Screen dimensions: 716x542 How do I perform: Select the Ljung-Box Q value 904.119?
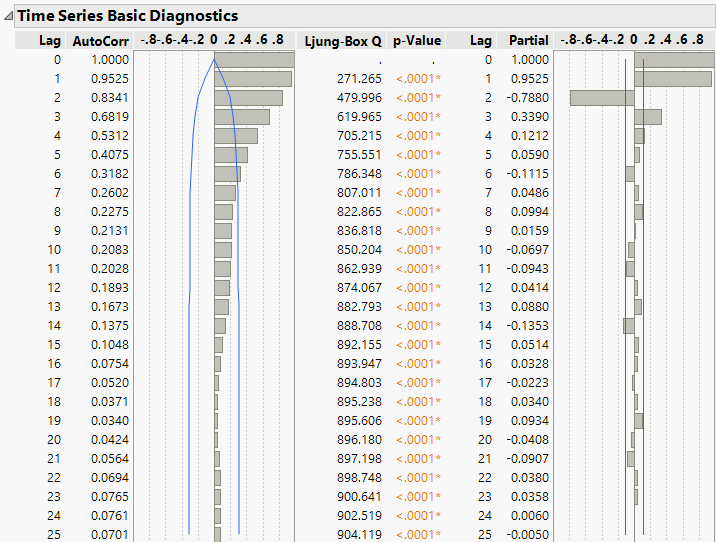pyautogui.click(x=360, y=534)
